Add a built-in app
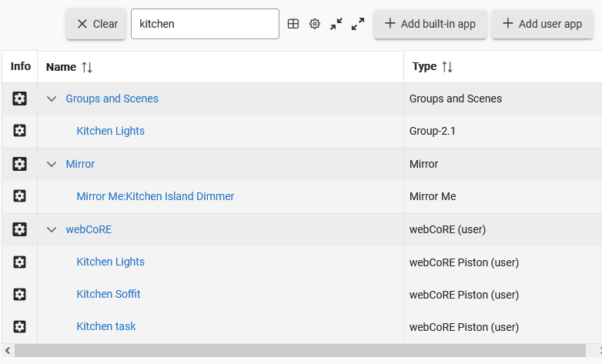This screenshot has height=364, width=602. pos(430,24)
